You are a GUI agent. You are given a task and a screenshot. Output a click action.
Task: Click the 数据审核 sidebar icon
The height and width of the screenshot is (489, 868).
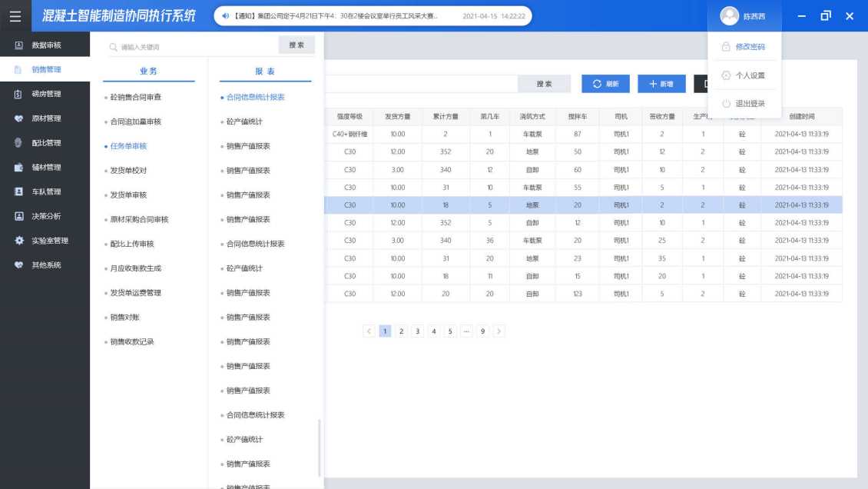19,45
